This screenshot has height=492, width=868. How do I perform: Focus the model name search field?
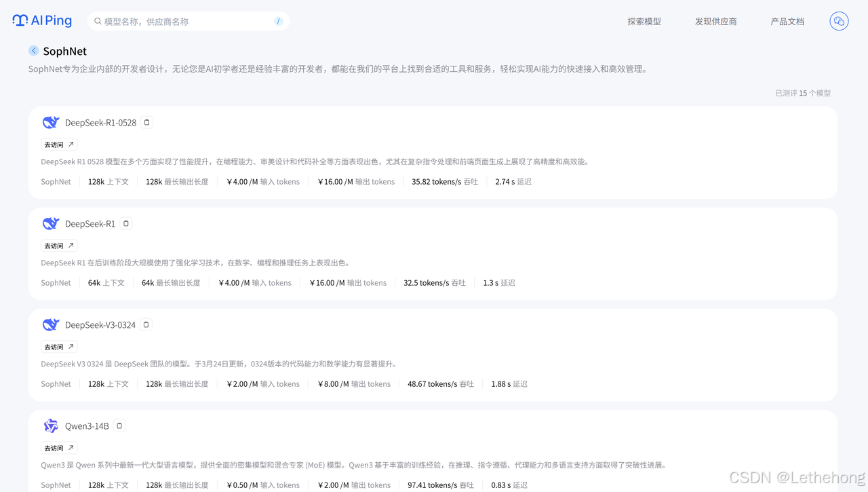(x=189, y=22)
